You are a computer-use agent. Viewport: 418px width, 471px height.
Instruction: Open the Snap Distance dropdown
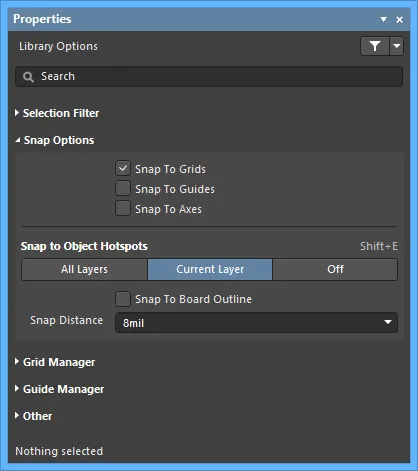click(256, 322)
